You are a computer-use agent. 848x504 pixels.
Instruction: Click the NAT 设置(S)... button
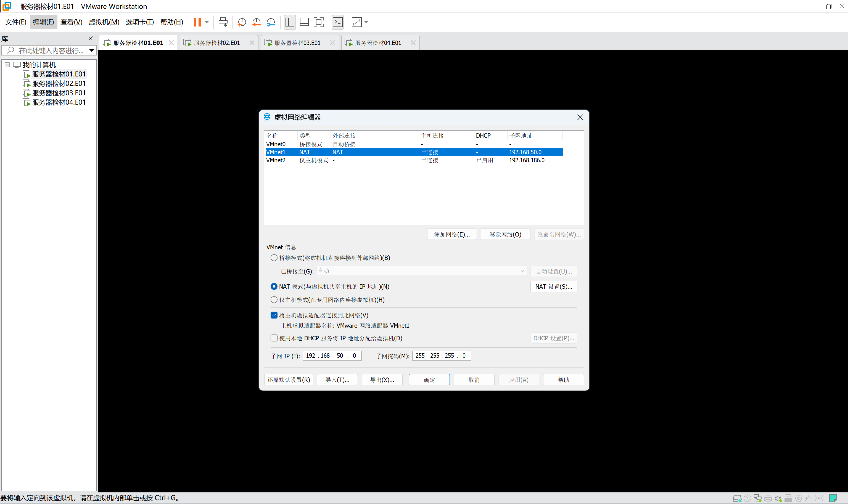pyautogui.click(x=553, y=286)
